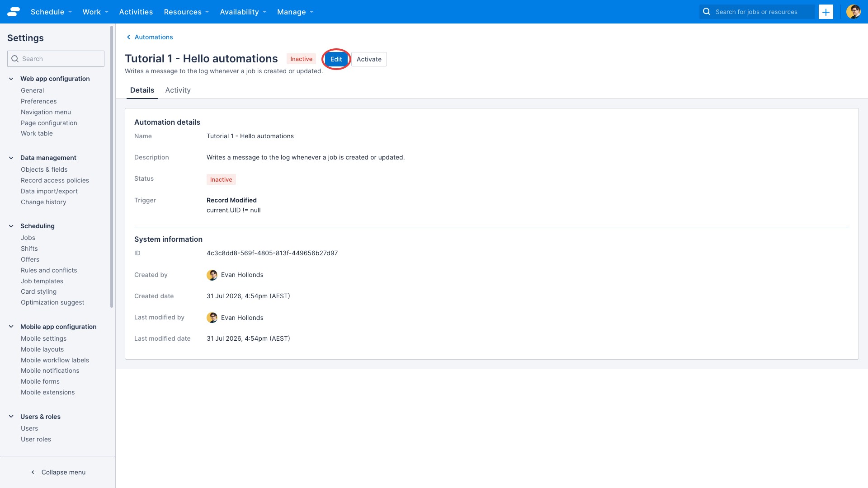This screenshot has height=488, width=868.
Task: Click the search icon in Settings search box
Action: tap(15, 59)
